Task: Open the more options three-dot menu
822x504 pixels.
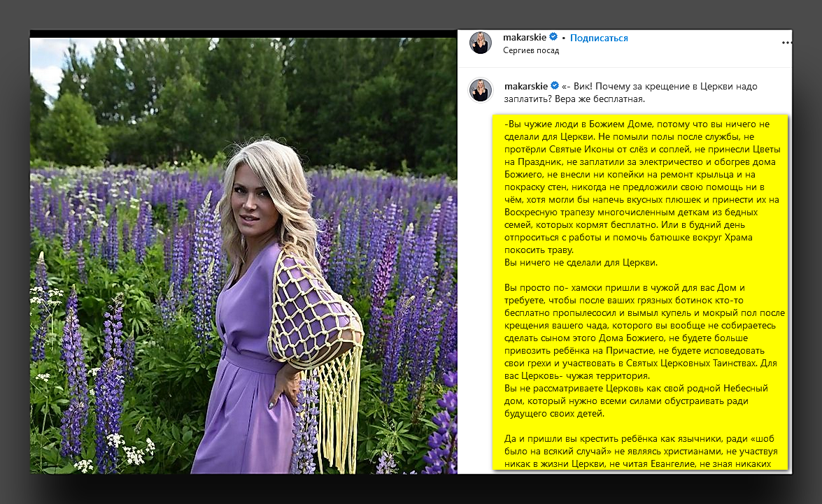Action: tap(786, 43)
